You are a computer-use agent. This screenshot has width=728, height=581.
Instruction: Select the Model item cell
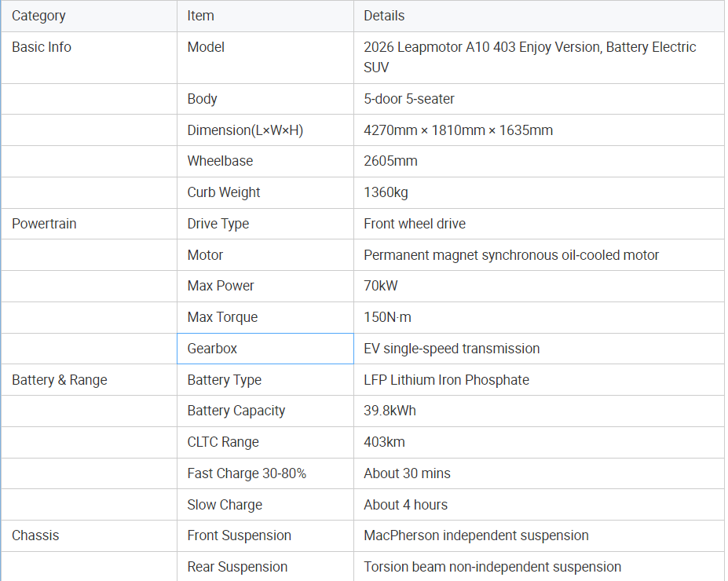(265, 57)
